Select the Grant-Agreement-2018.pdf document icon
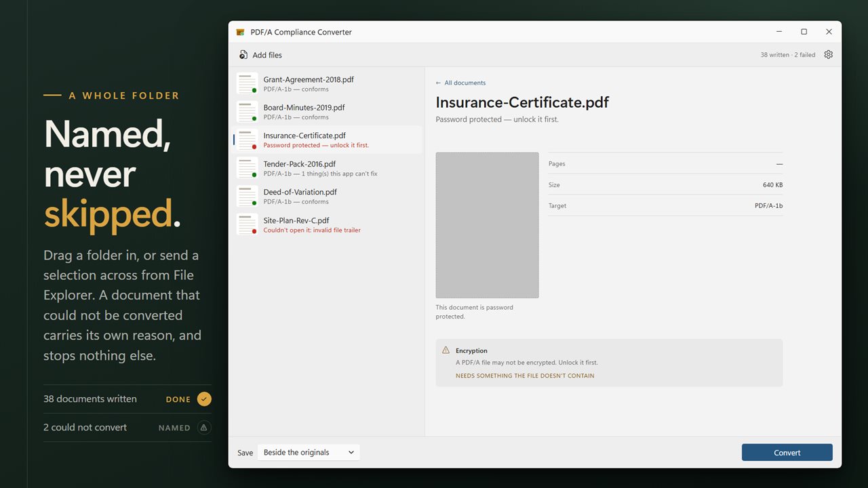Image resolution: width=868 pixels, height=488 pixels. (247, 84)
